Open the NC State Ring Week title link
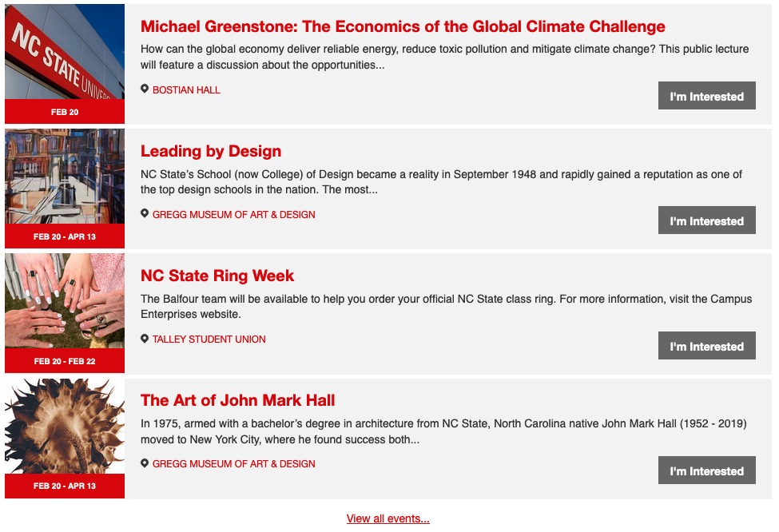 tap(217, 276)
